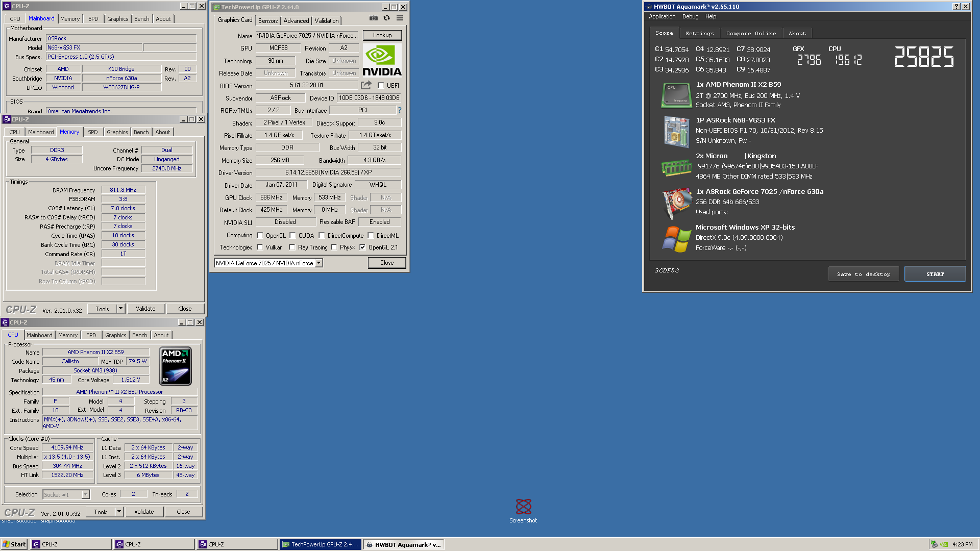Click the total score 25825 display
The height and width of the screenshot is (551, 980).
tap(924, 57)
